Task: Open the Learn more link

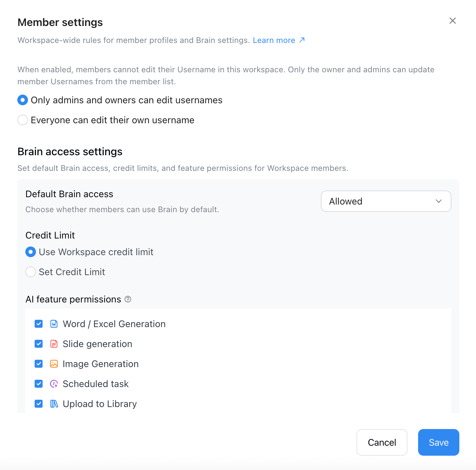Action: point(274,40)
